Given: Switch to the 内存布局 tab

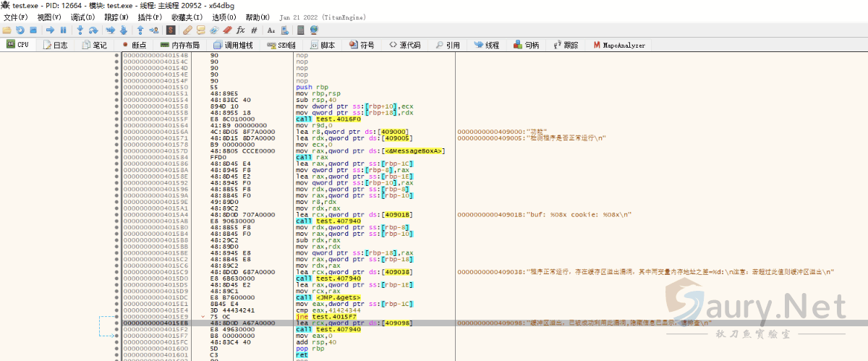Looking at the screenshot, I should (x=179, y=45).
